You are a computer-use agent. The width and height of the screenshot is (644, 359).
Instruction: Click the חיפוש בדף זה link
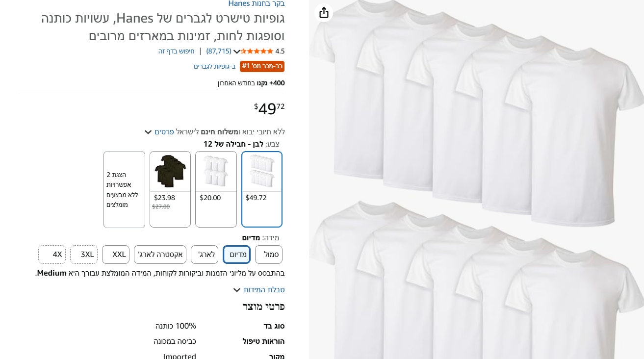pos(176,51)
